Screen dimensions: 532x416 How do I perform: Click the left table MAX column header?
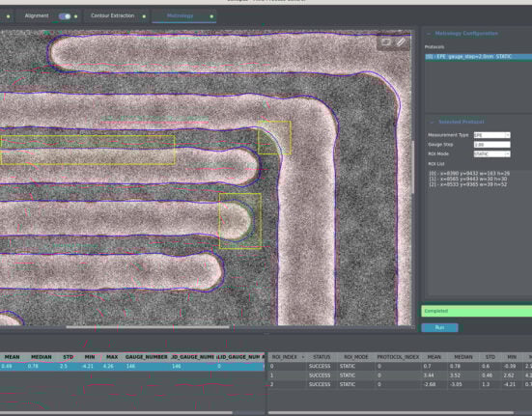pos(112,357)
